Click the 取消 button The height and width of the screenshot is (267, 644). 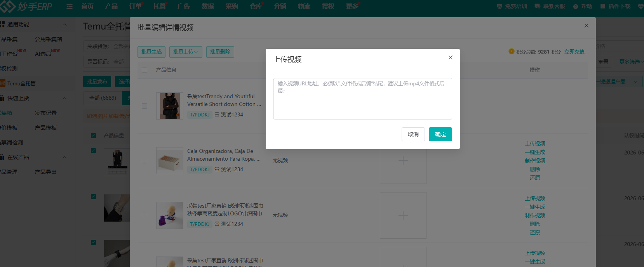(413, 134)
